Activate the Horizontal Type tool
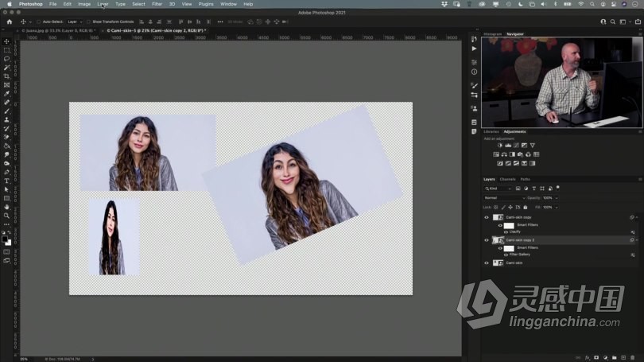 pos(6,181)
